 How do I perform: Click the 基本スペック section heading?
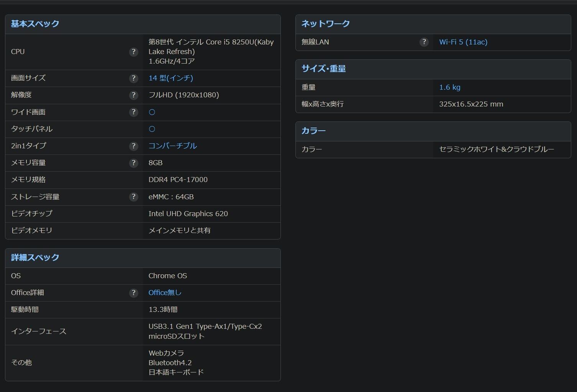point(35,24)
